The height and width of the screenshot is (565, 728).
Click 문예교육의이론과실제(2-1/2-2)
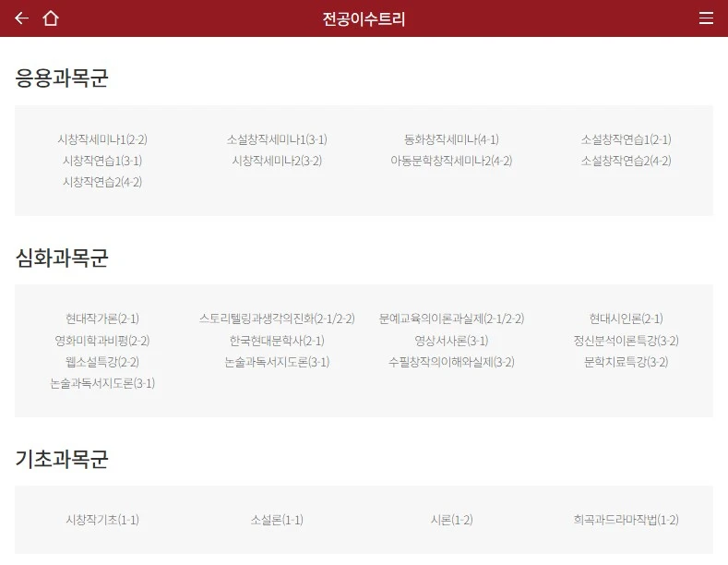451,319
